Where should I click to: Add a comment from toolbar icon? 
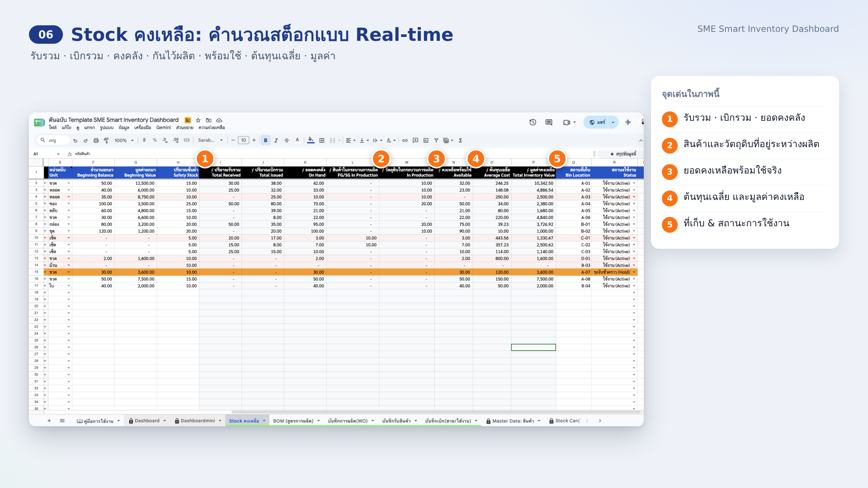[x=416, y=140]
